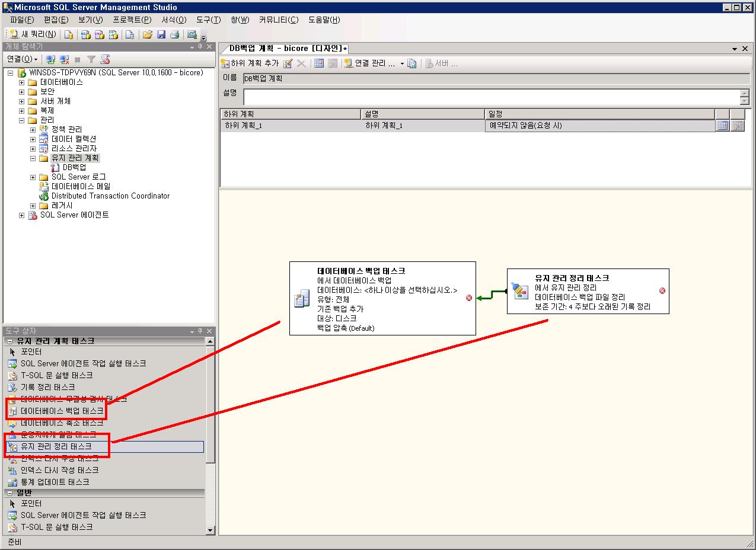Screen dimensions: 756x550
Task: Expand the 데이터베이스 node
Action: coord(22,82)
